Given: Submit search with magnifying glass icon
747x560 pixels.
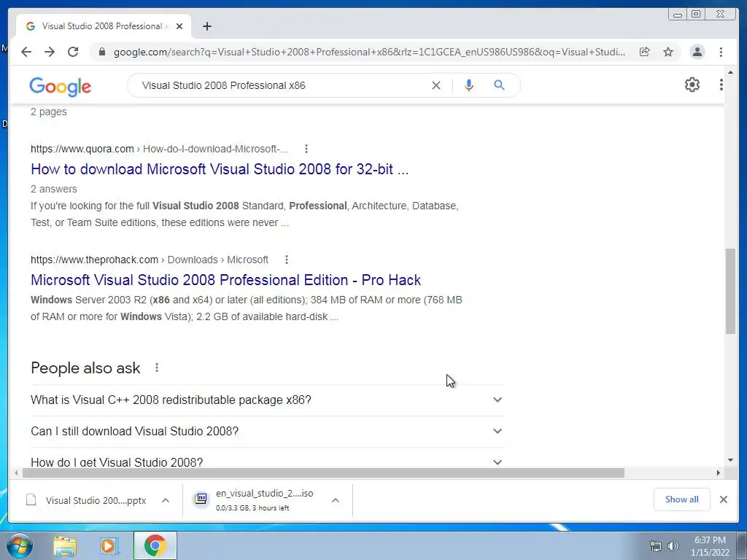Looking at the screenshot, I should coord(499,85).
